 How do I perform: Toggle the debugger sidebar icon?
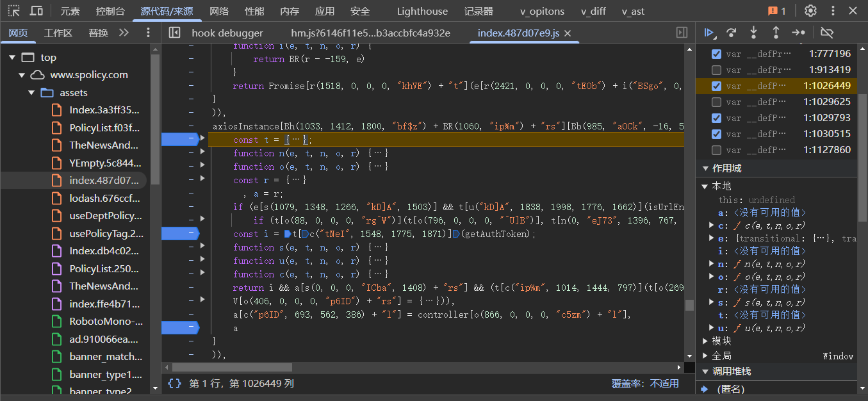pyautogui.click(x=682, y=33)
